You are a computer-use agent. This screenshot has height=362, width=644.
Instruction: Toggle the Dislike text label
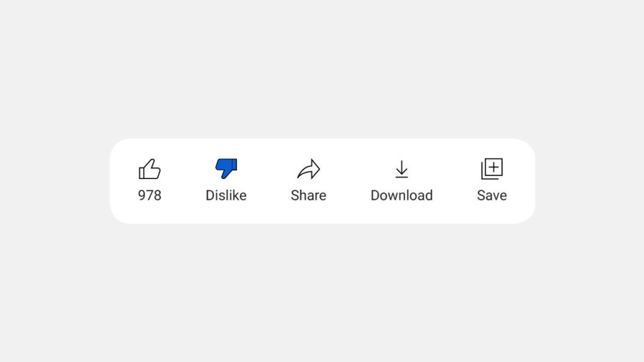pos(226,195)
